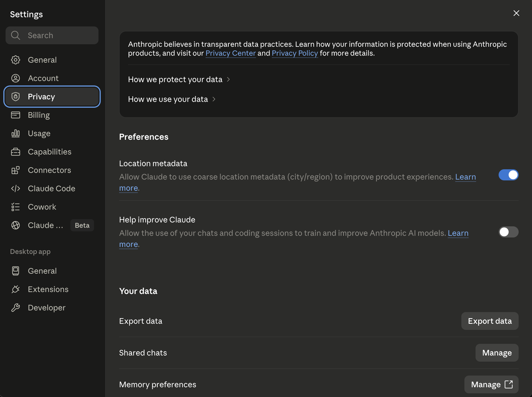Click the gear icon beside General
Image resolution: width=532 pixels, height=397 pixels.
16,60
